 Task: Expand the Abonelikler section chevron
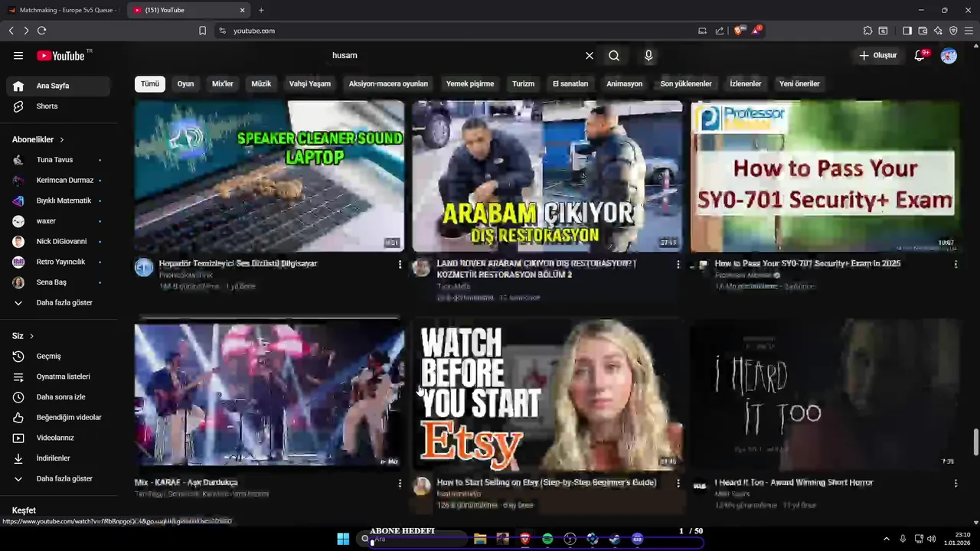tap(62, 139)
